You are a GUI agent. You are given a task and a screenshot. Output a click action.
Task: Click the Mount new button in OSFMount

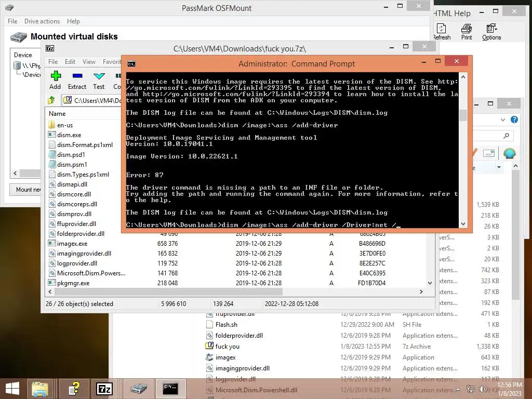tap(25, 189)
